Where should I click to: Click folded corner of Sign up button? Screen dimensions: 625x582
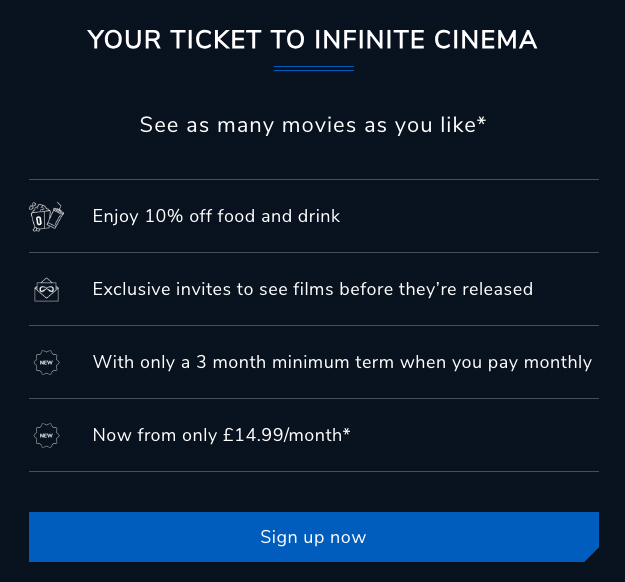[591, 553]
